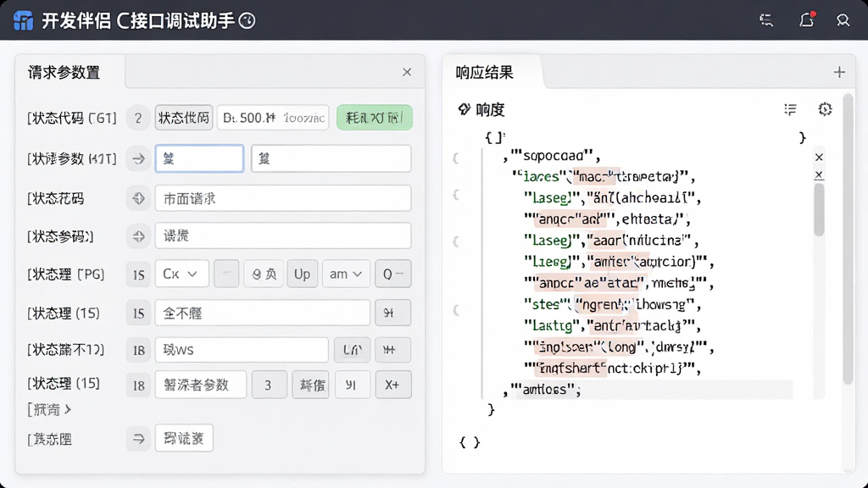The width and height of the screenshot is (868, 488).
Task: Toggle the fold marker beside the "stes" line
Action: (456, 310)
